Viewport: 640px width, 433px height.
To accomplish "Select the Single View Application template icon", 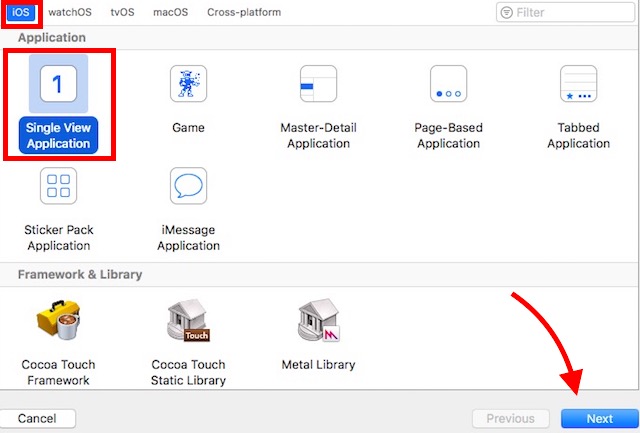I will coord(58,84).
